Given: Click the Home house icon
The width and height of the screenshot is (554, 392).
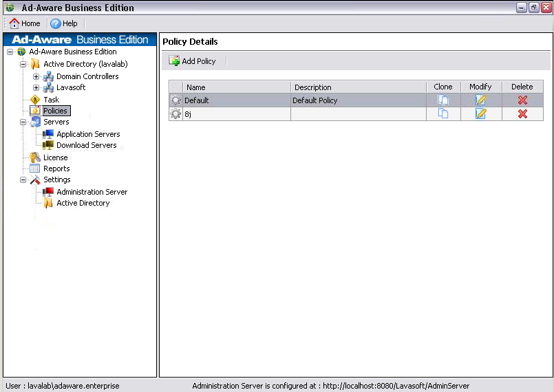Looking at the screenshot, I should [14, 23].
